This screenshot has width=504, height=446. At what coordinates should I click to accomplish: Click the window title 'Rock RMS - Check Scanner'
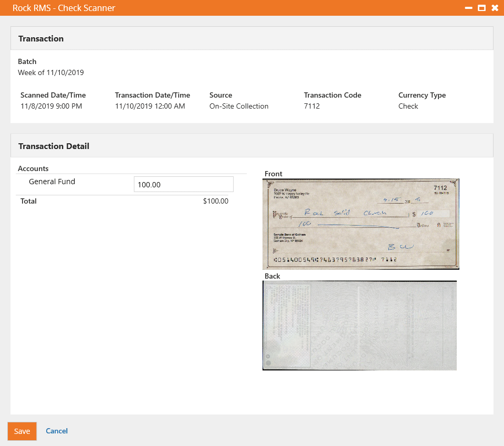pyautogui.click(x=64, y=8)
